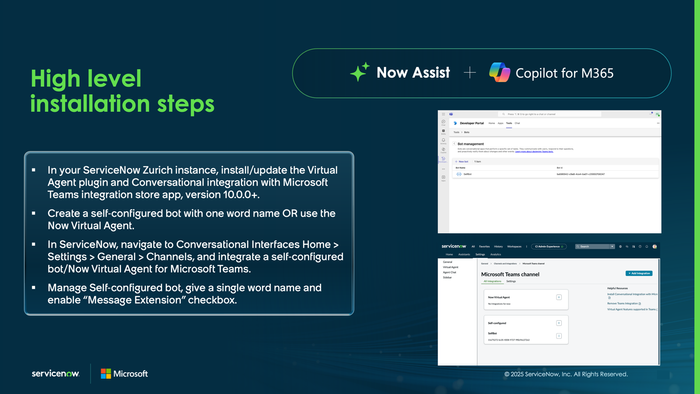Click the Apps icon in Teams sidebar
Image resolution: width=700 pixels, height=394 pixels.
(x=443, y=177)
